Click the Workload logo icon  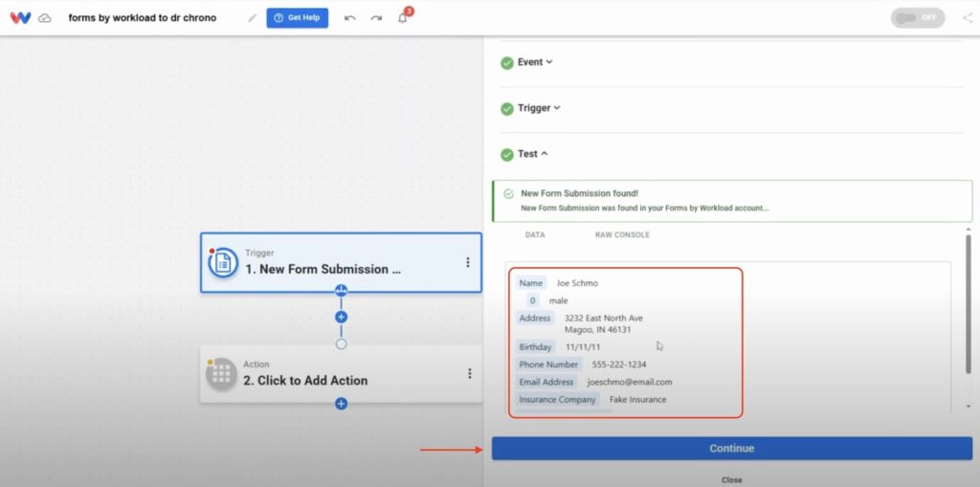coord(21,17)
